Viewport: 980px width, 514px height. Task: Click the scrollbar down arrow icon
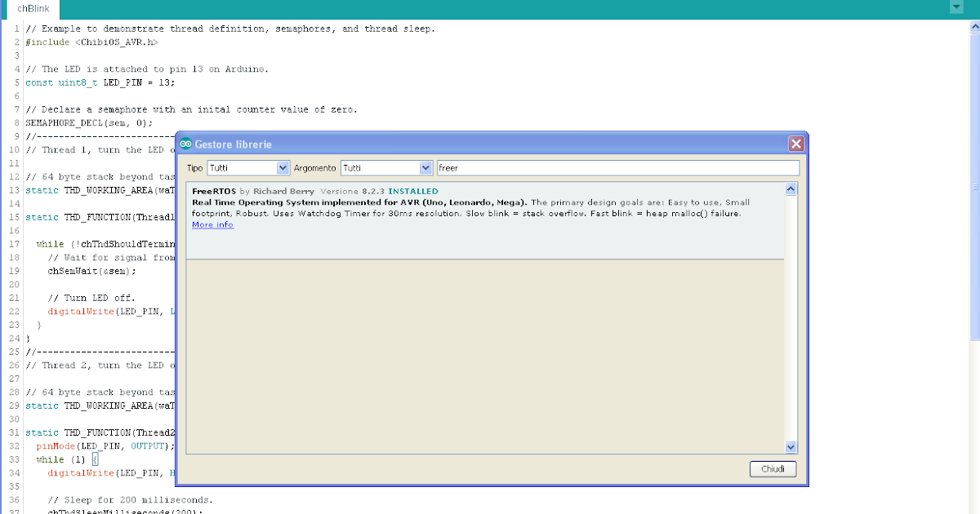[x=790, y=446]
